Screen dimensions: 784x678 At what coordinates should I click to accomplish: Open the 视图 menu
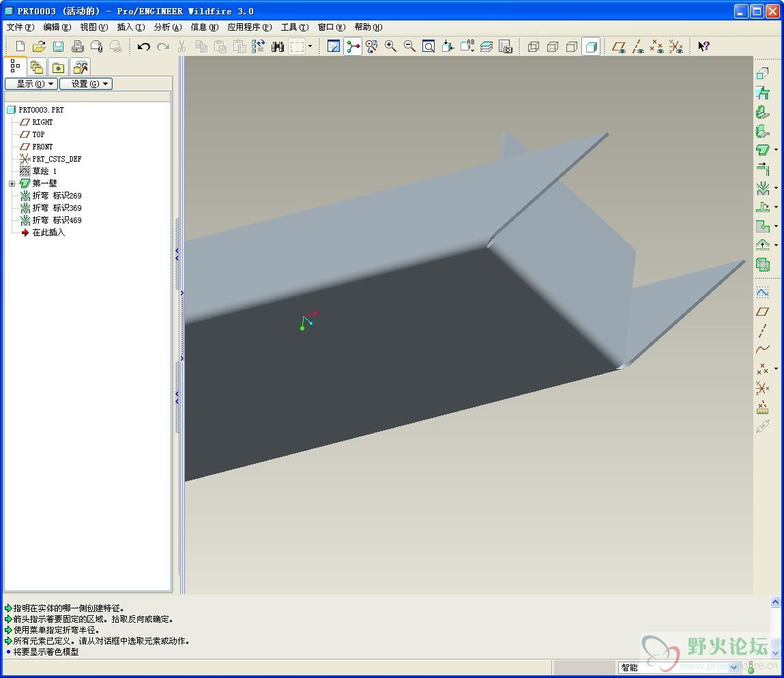[x=94, y=27]
